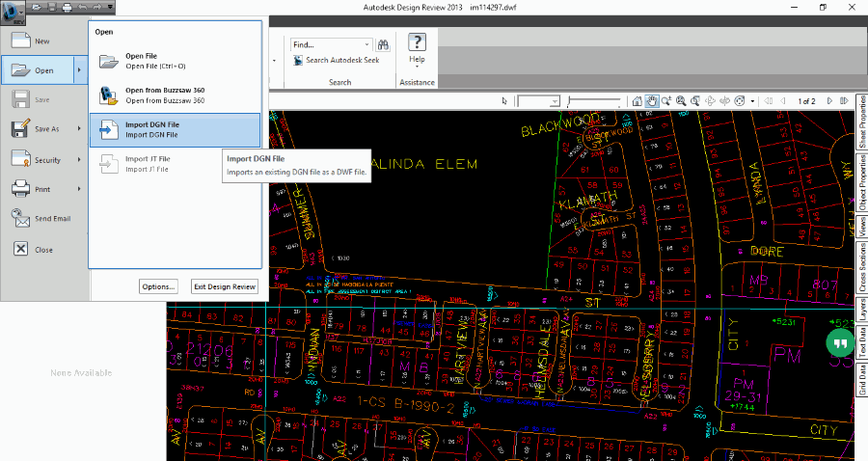Choose Send Email in the application menu
868x461 pixels.
(x=44, y=219)
